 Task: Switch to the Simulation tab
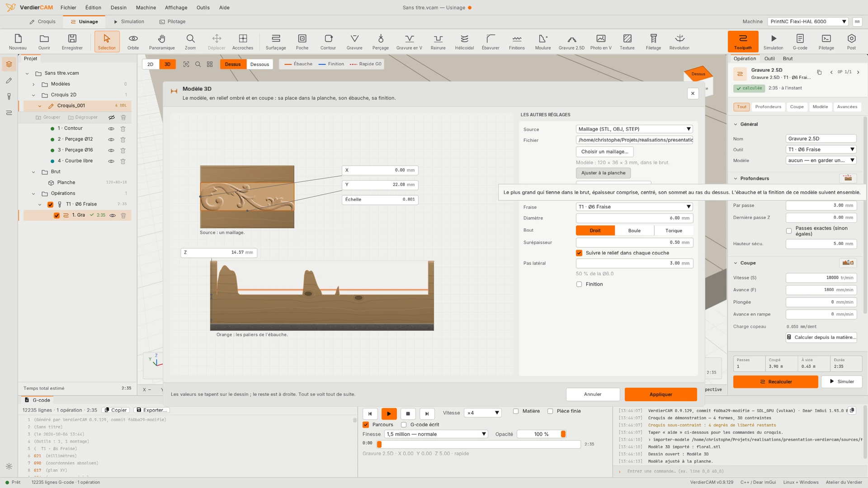pos(129,22)
